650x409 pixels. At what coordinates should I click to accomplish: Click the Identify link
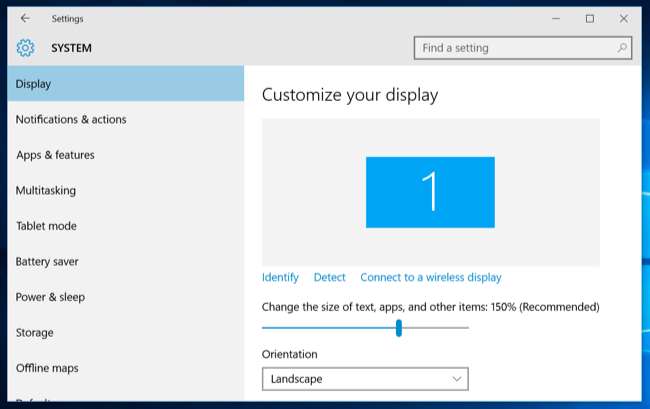pyautogui.click(x=280, y=277)
